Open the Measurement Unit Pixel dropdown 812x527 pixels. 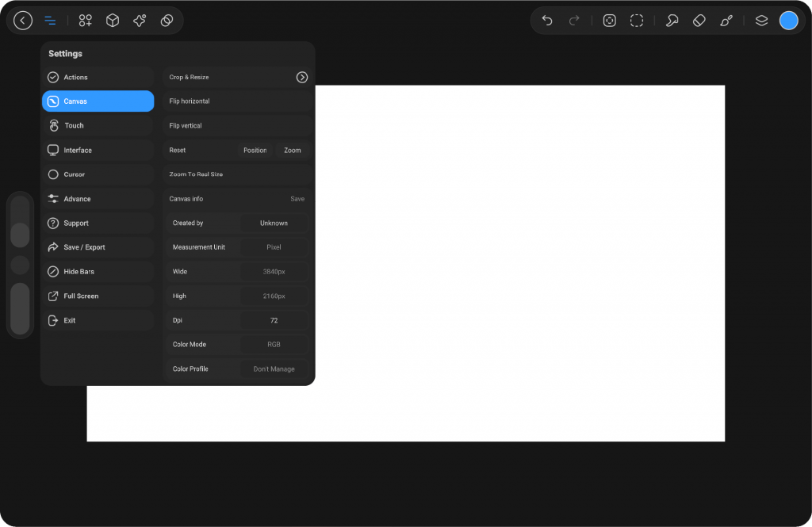click(274, 247)
